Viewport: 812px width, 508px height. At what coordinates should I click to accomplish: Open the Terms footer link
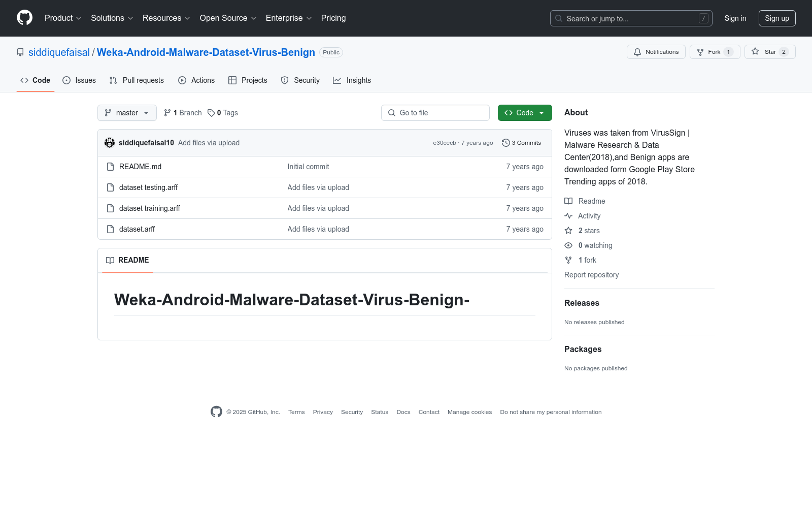296,412
